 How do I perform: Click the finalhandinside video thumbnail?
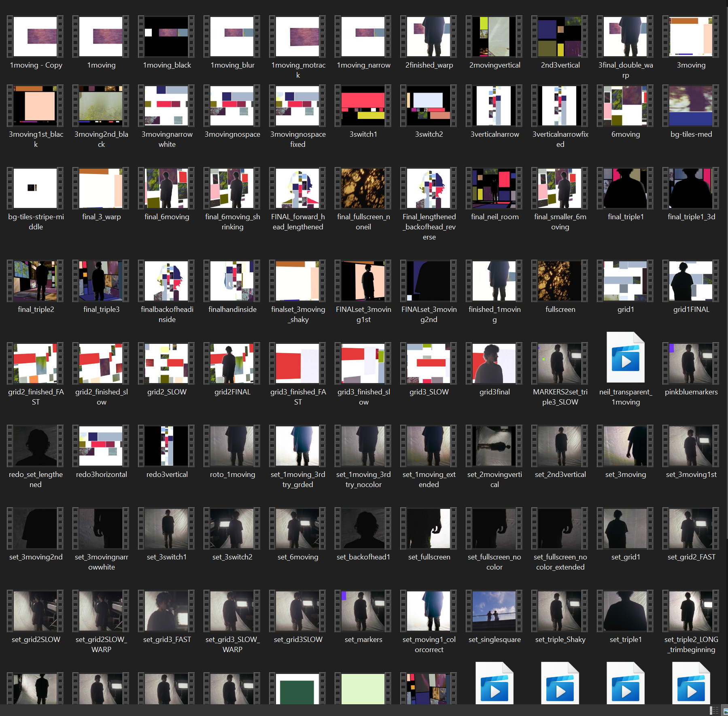coord(232,281)
